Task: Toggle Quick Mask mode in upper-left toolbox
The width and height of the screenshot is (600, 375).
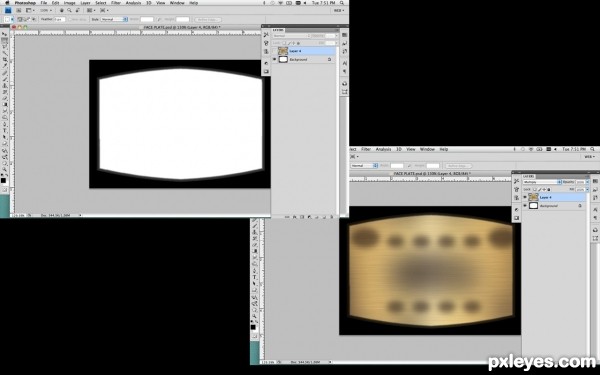Action: click(x=5, y=189)
